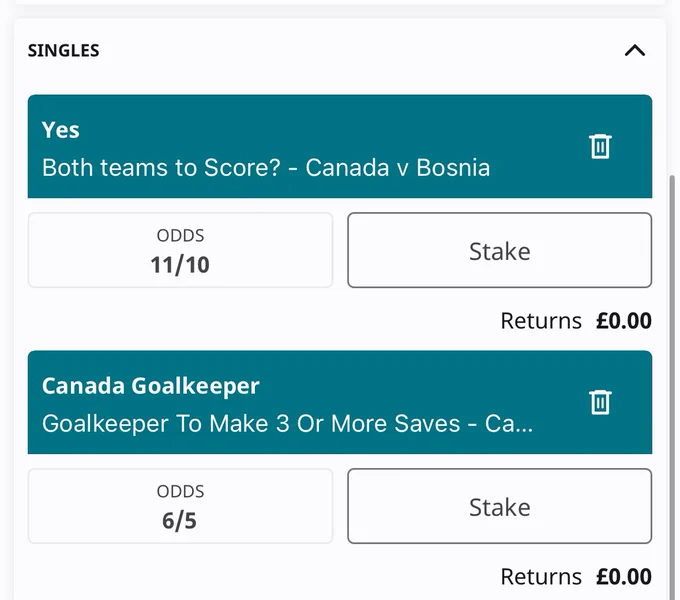Image resolution: width=680 pixels, height=600 pixels.
Task: Open Both teams to Score? Canada v Bosnia
Action: [266, 168]
